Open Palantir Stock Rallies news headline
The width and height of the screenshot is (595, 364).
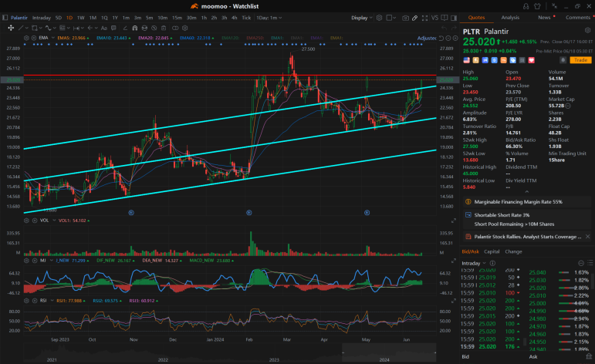click(x=527, y=237)
